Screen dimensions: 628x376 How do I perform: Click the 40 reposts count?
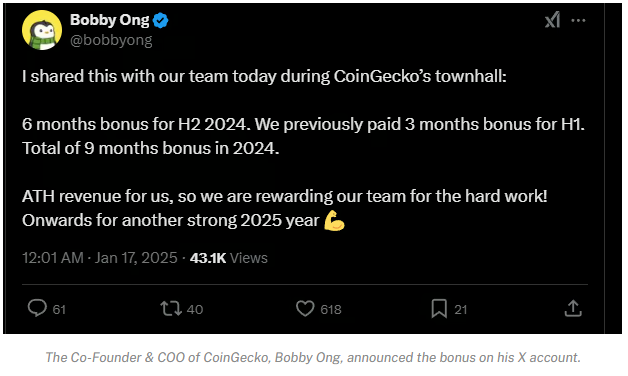pyautogui.click(x=195, y=309)
